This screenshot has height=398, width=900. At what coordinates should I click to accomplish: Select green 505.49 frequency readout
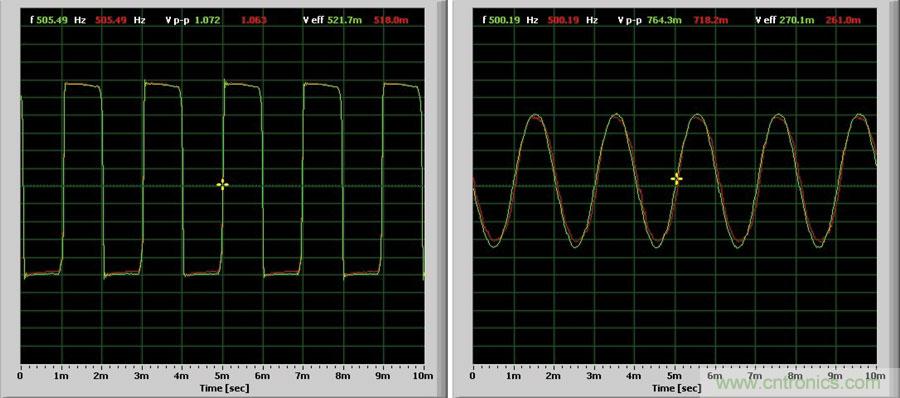[x=52, y=20]
